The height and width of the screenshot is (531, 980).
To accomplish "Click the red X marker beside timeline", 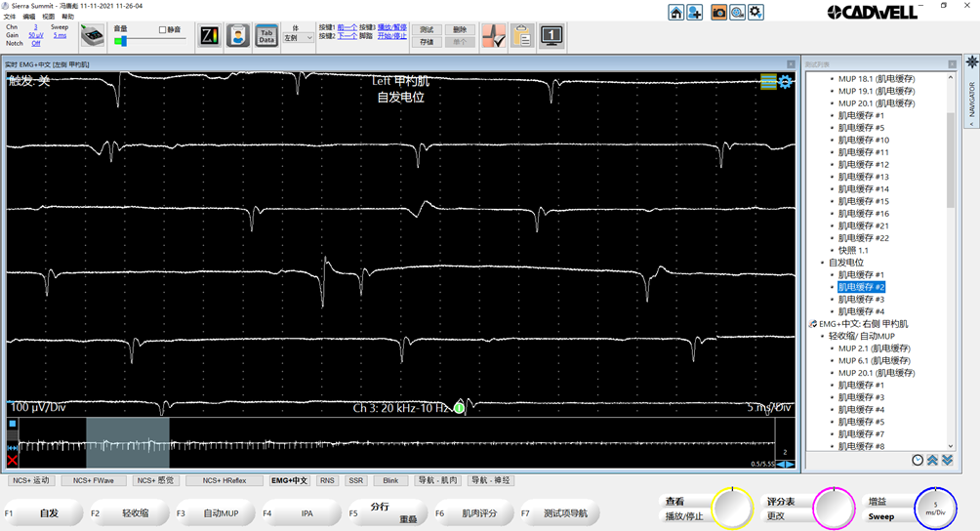I will pos(12,460).
